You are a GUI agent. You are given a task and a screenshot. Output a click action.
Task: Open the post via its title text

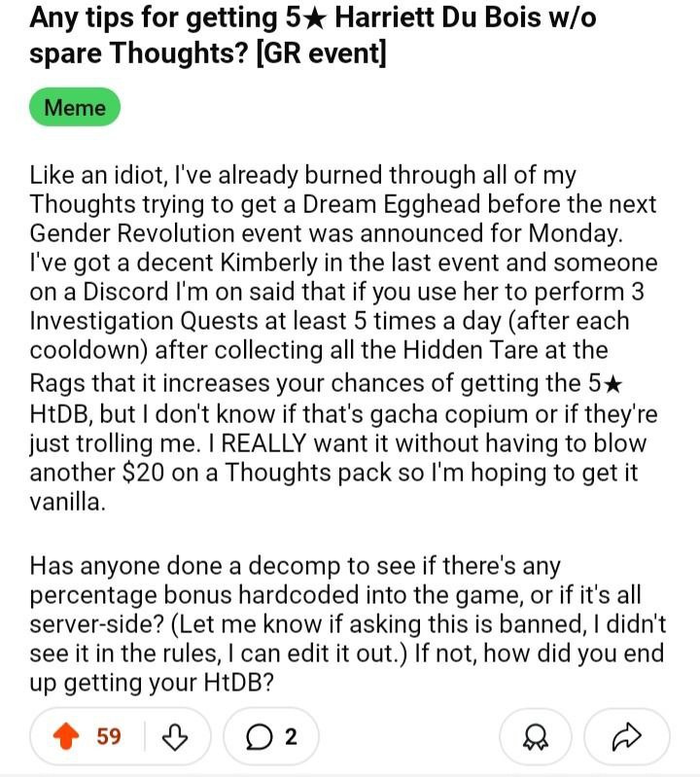pyautogui.click(x=313, y=35)
